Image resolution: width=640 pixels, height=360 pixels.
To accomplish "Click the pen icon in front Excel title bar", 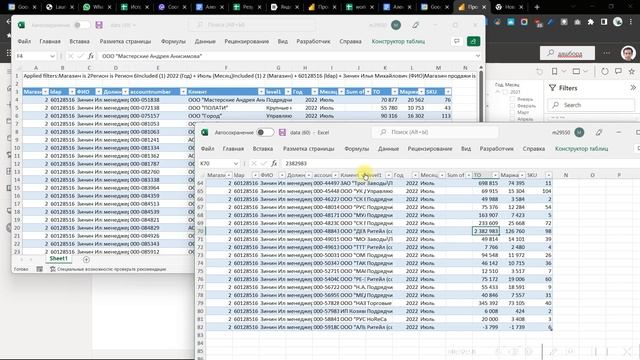I will (x=599, y=132).
